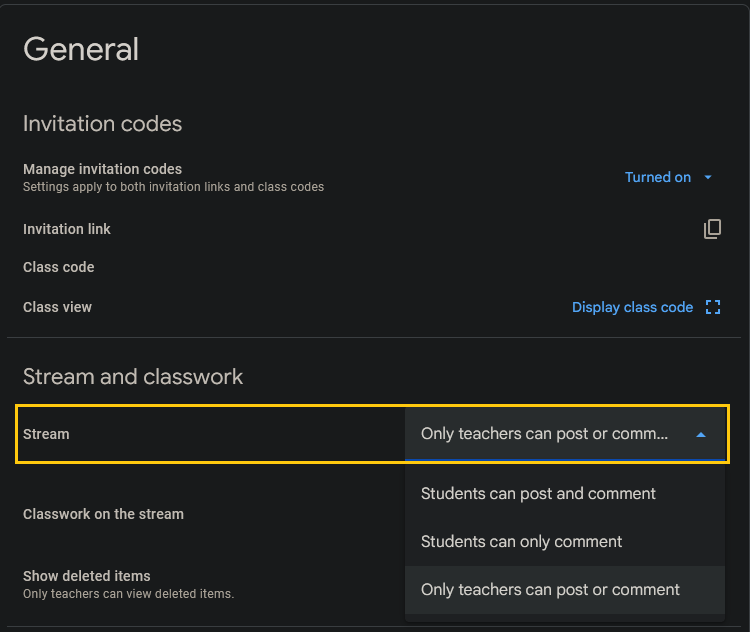This screenshot has width=750, height=632.
Task: Open the Display class code link
Action: click(632, 307)
